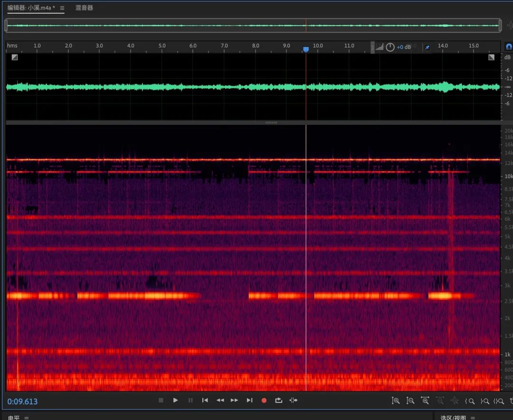Start recording with the red Record button
Screen dimensions: 513x420
click(x=264, y=401)
